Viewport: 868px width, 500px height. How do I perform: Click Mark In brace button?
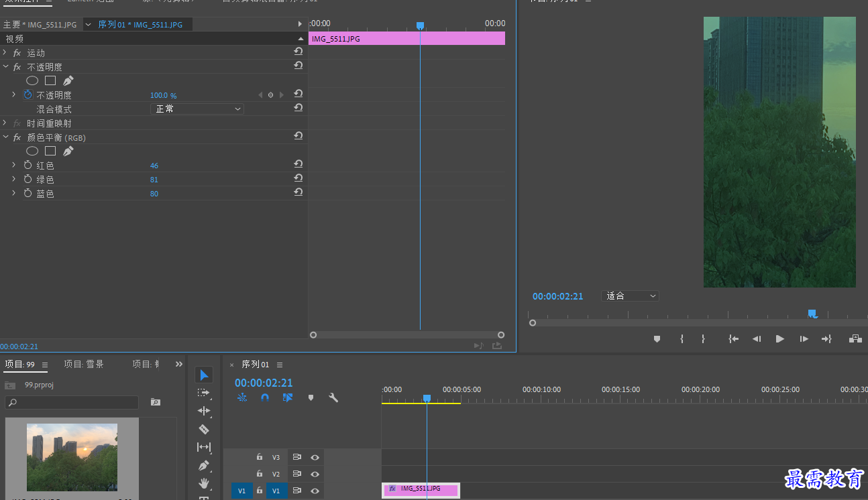pyautogui.click(x=682, y=339)
